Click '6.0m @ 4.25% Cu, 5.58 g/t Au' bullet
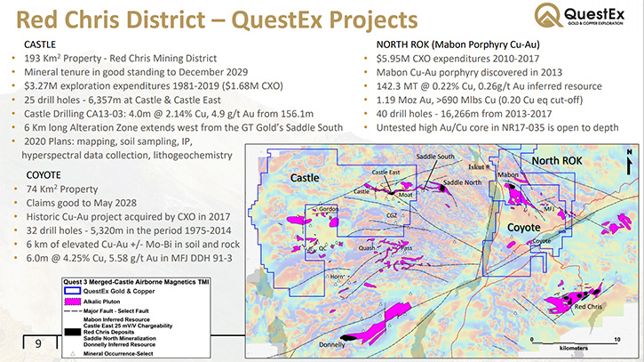 click(130, 258)
